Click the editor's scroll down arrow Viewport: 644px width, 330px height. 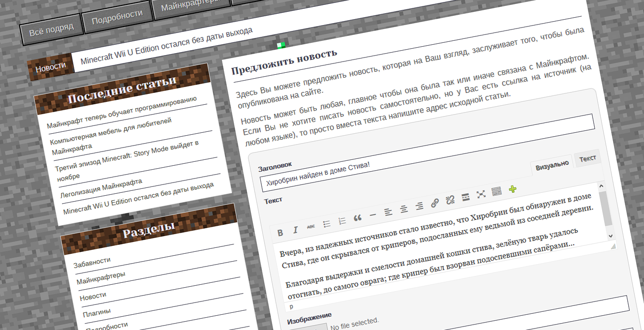611,236
